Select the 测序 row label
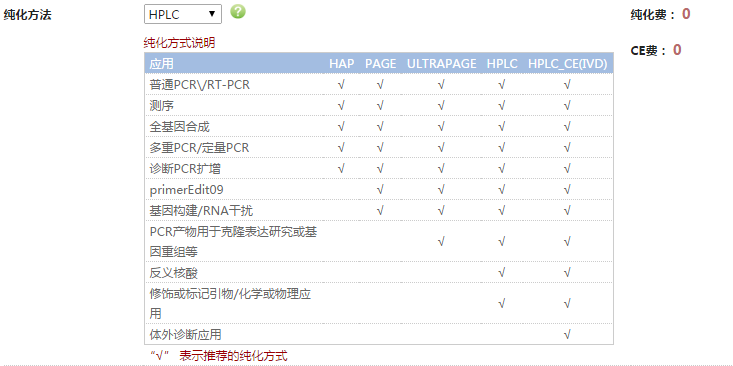Viewport: 733px width, 366px height. tap(162, 106)
